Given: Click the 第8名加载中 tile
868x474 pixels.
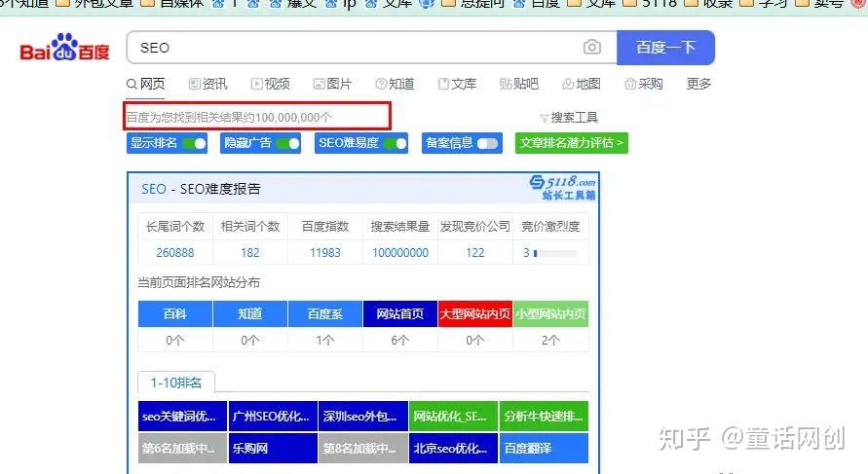Looking at the screenshot, I should [363, 448].
